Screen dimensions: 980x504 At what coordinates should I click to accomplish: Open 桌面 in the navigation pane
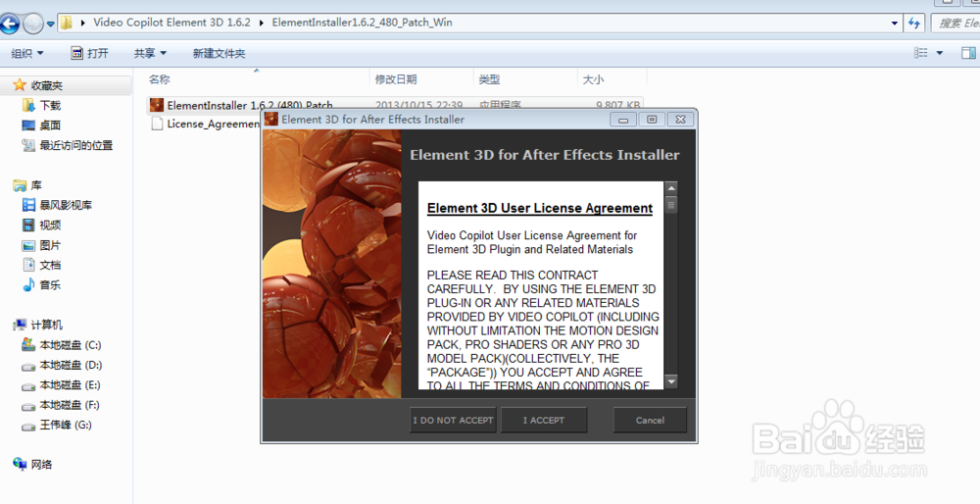click(x=50, y=126)
